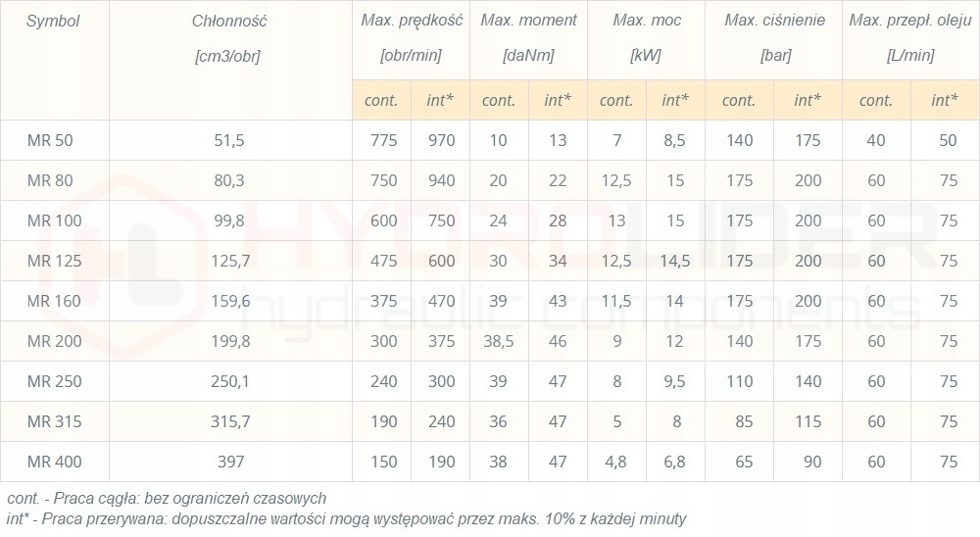Viewport: 980px width, 537px height.
Task: Click the MR 250 symbol cell
Action: tap(55, 381)
